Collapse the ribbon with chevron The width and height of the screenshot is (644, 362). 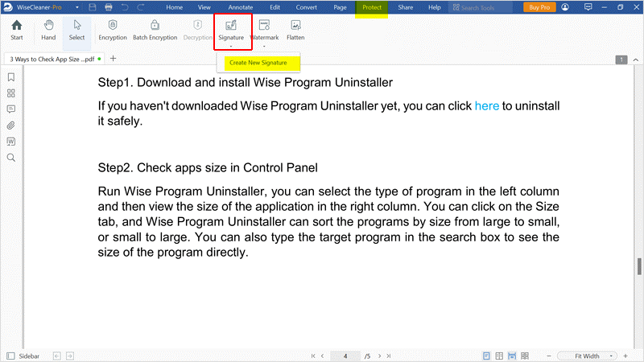click(x=636, y=60)
